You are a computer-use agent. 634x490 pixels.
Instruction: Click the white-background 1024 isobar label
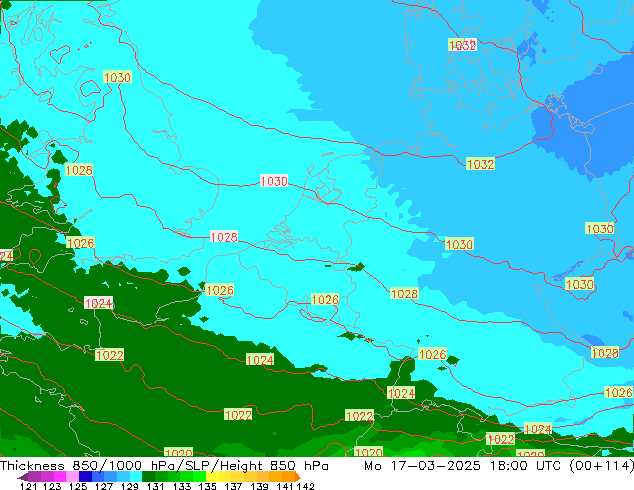click(x=98, y=303)
